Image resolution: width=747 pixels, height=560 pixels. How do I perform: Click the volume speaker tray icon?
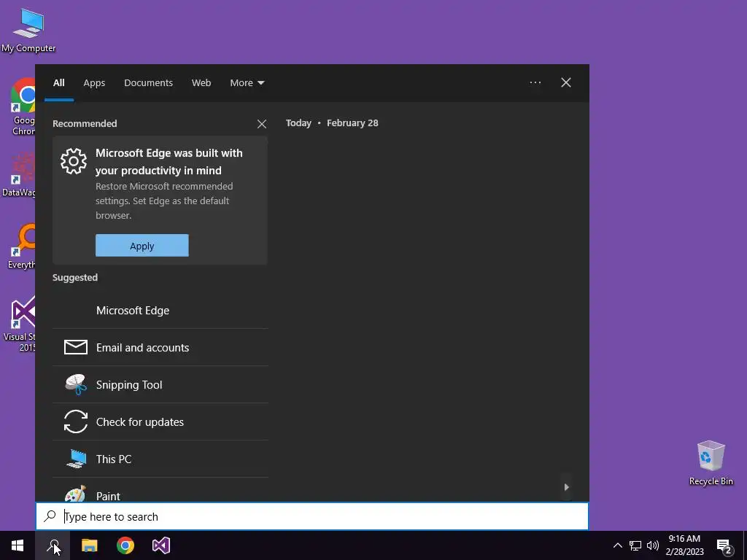(653, 545)
